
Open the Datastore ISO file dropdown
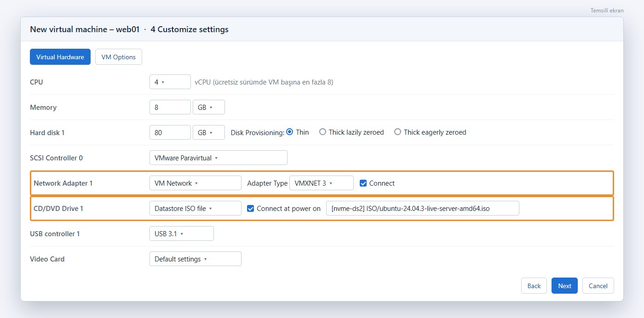[195, 208]
